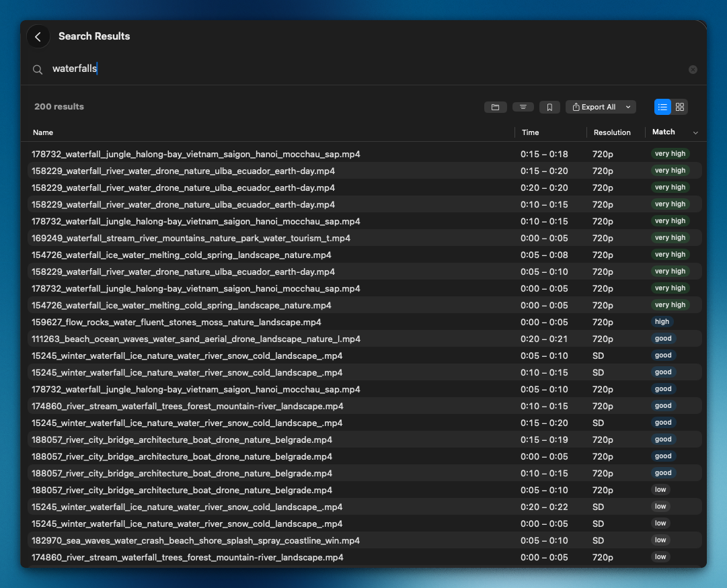Click the 'very high' badge on the 169249 row

tap(670, 238)
